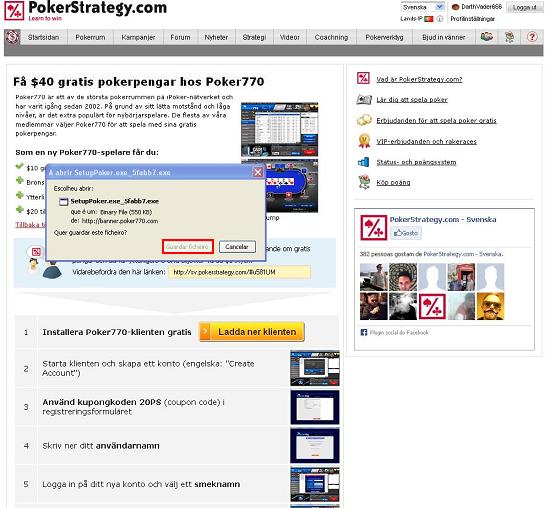Open Status- och poängsystem link

pos(416,162)
